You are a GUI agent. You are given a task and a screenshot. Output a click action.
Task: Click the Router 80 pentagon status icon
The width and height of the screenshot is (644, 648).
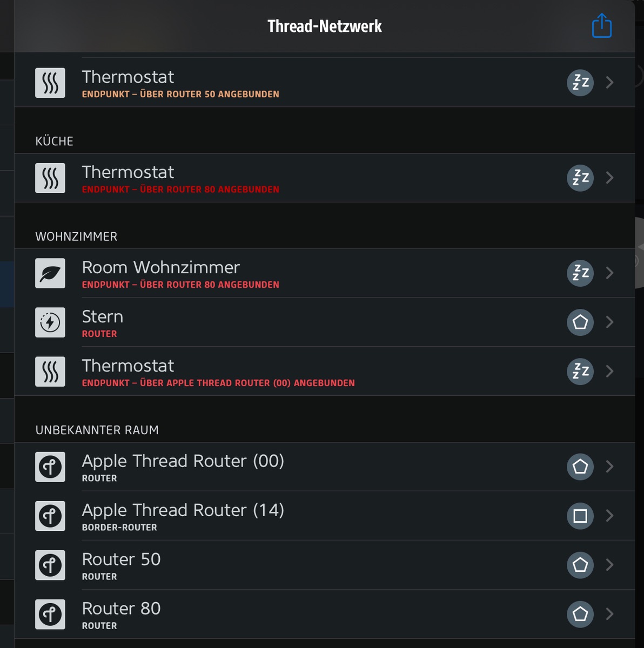coord(580,614)
